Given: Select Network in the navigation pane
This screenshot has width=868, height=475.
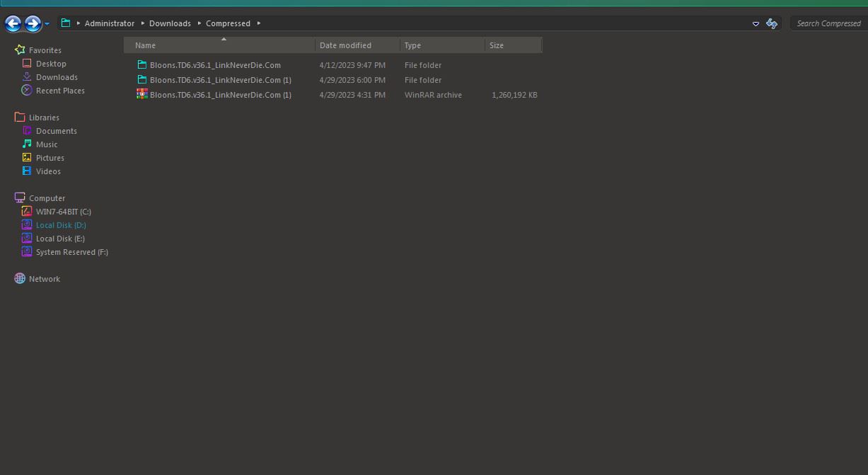Looking at the screenshot, I should click(x=45, y=279).
